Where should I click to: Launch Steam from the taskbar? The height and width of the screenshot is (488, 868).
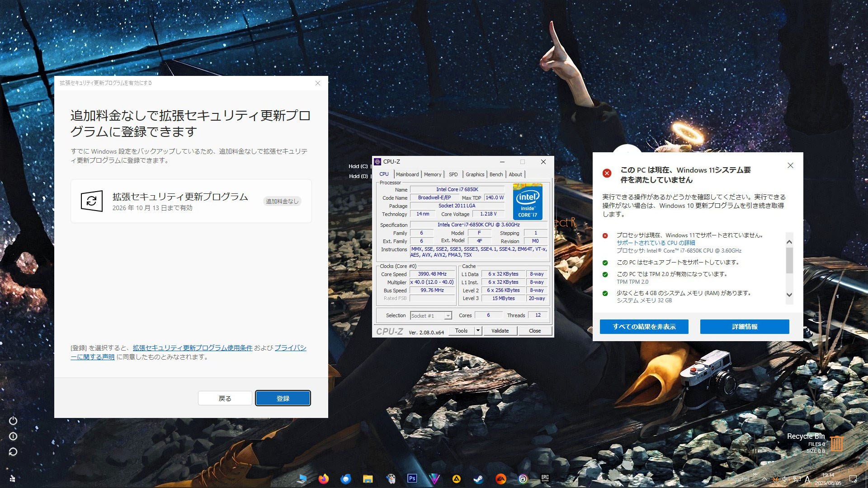tap(478, 479)
